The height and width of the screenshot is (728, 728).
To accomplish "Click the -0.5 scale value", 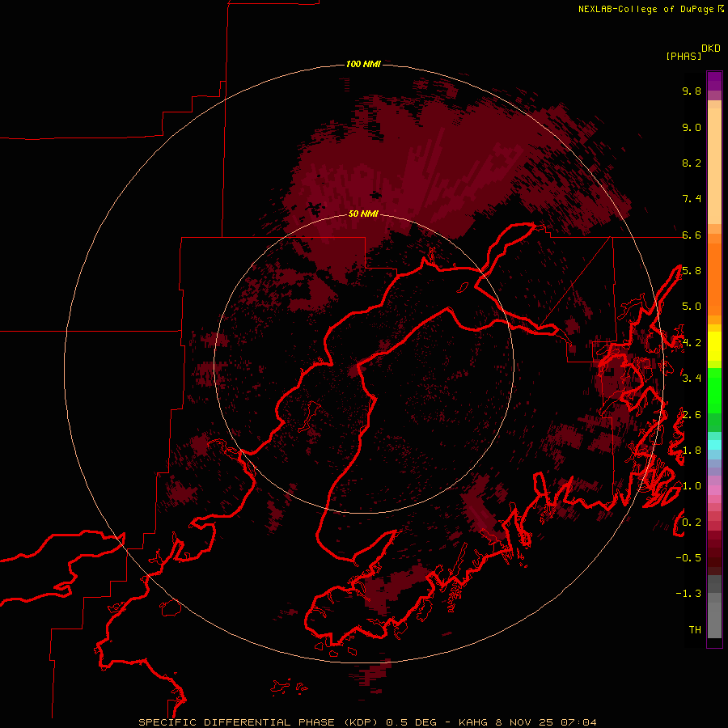I will (688, 558).
